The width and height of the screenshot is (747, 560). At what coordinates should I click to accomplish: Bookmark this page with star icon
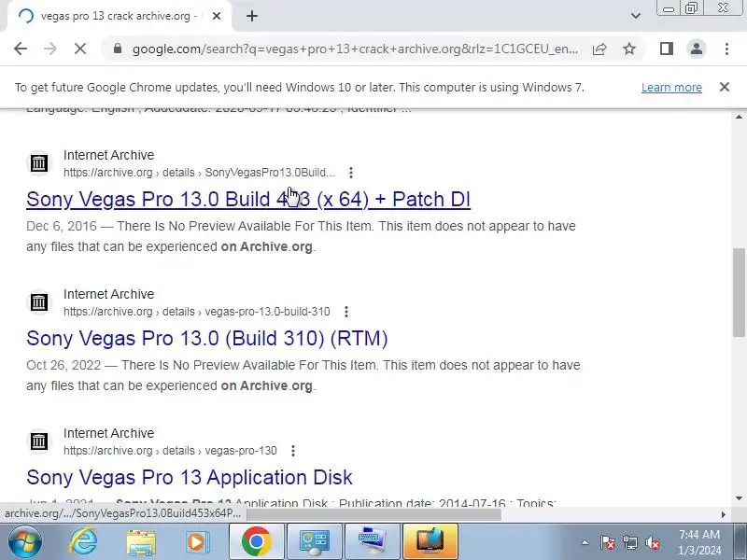[x=629, y=49]
